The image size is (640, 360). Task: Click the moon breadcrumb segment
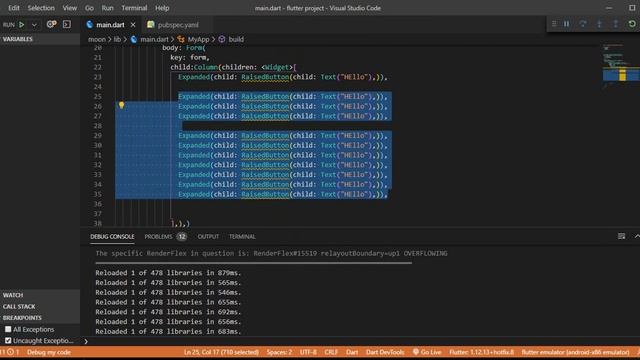click(97, 39)
